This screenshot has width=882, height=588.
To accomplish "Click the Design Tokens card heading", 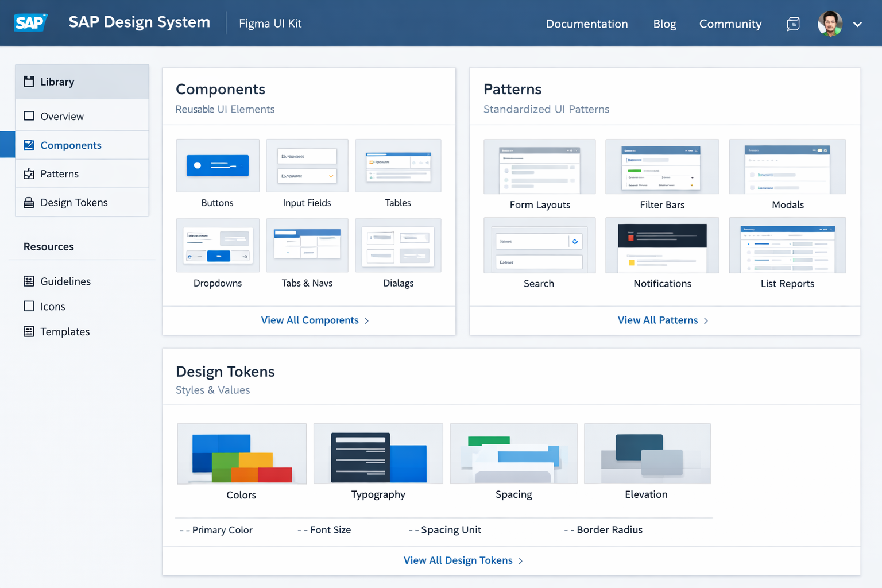I will (225, 372).
